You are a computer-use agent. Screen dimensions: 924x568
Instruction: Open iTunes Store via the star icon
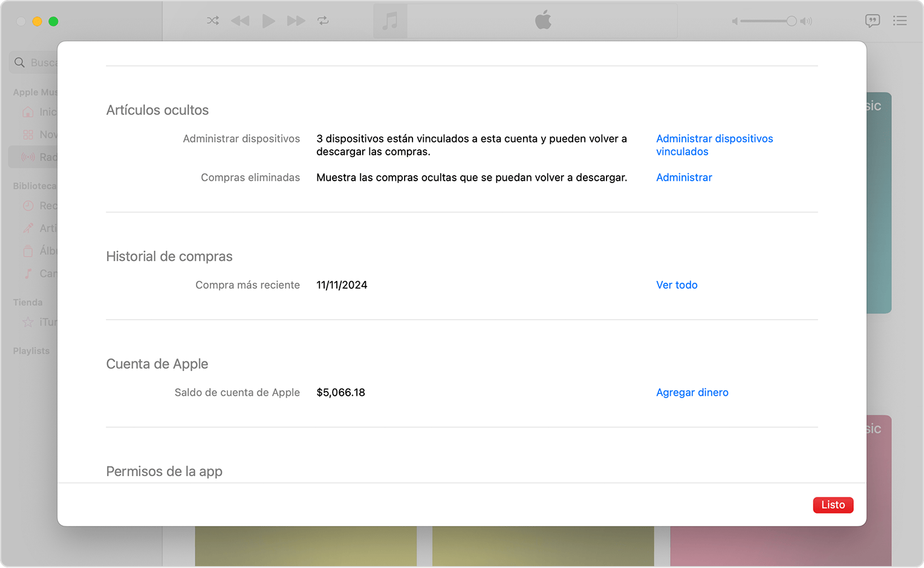click(x=28, y=322)
